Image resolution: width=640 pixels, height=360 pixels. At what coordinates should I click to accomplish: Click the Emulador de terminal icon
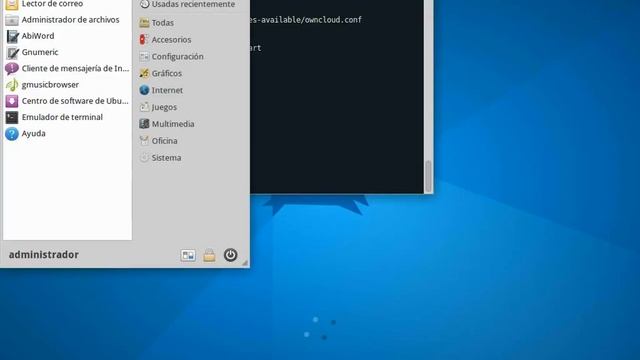point(12,117)
